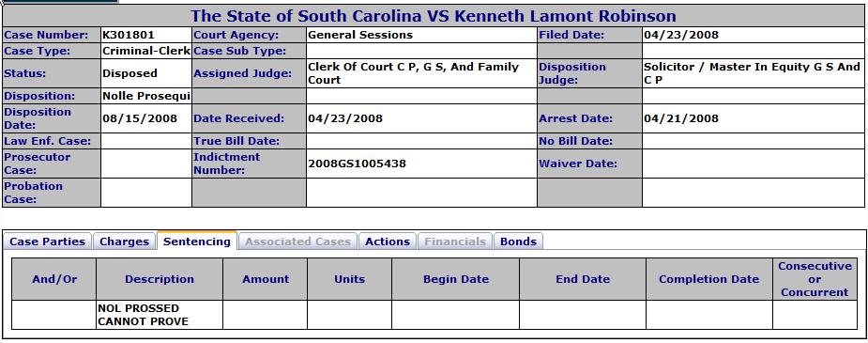
Task: Click the Consecutive or Concurrent header
Action: [815, 279]
